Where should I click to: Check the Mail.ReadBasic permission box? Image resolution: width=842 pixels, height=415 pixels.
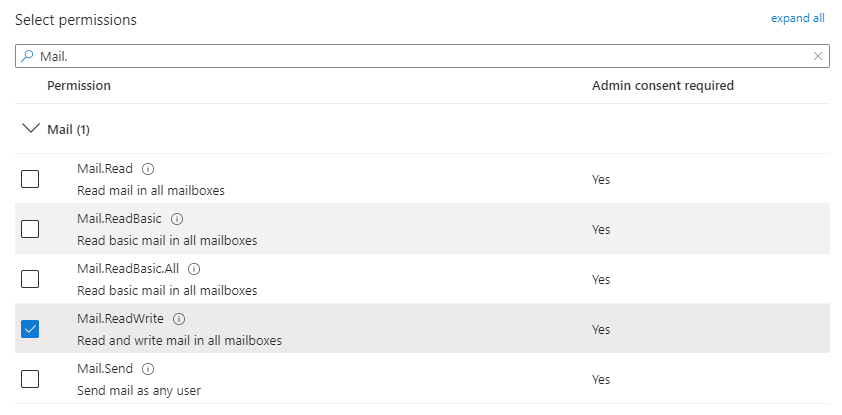(30, 229)
